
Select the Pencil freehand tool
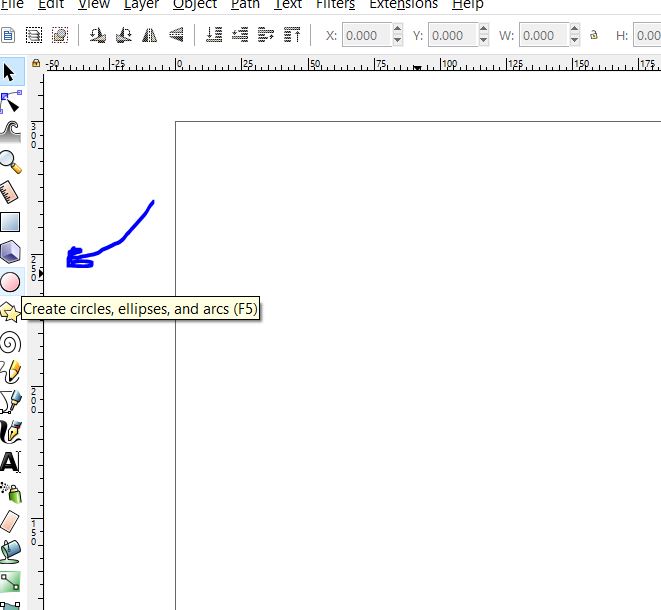(10, 372)
